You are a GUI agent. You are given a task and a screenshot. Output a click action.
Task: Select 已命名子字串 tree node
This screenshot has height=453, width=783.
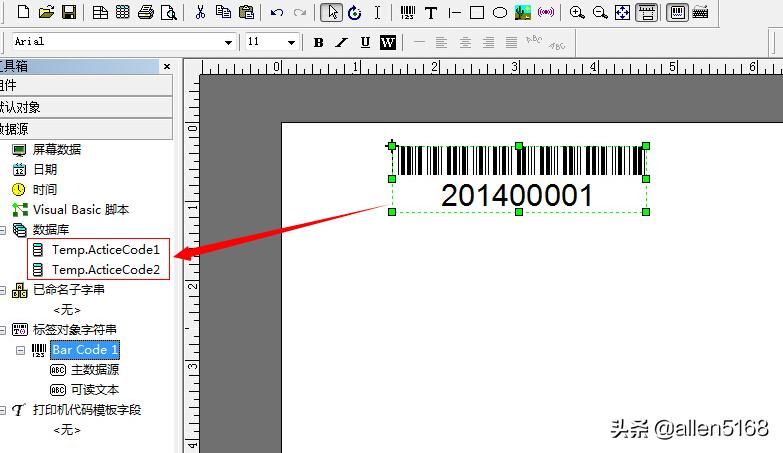69,289
